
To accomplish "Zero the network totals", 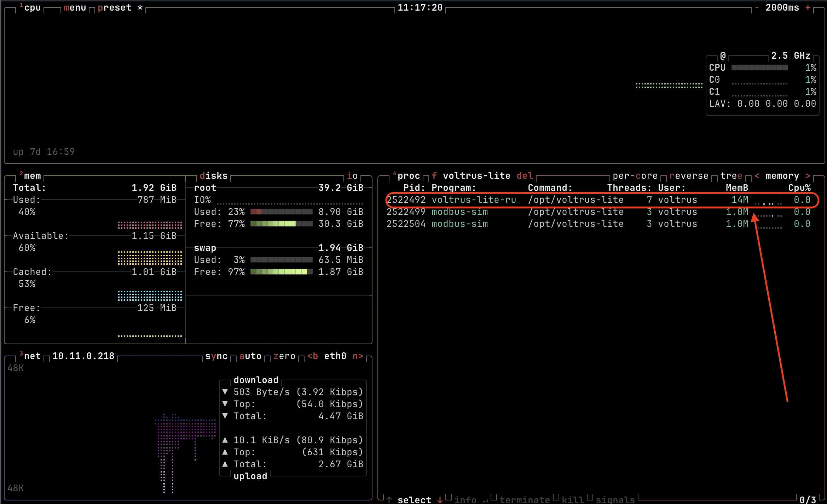I will point(284,356).
